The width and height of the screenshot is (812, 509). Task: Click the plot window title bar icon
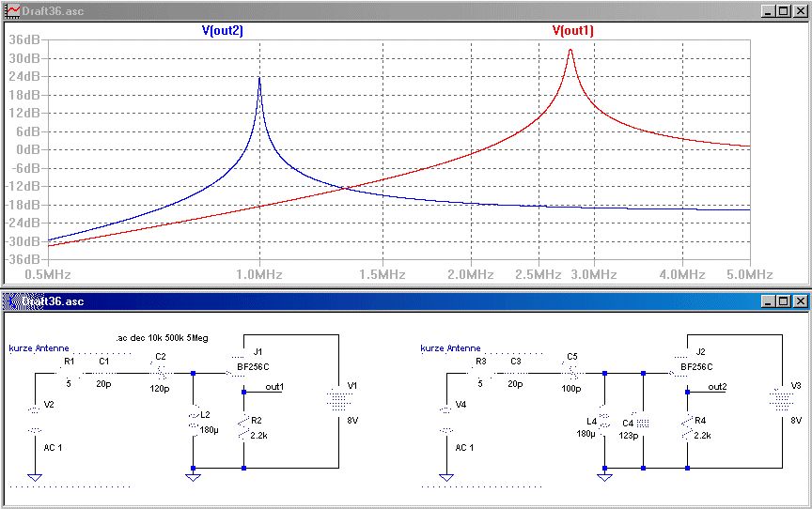[12, 11]
